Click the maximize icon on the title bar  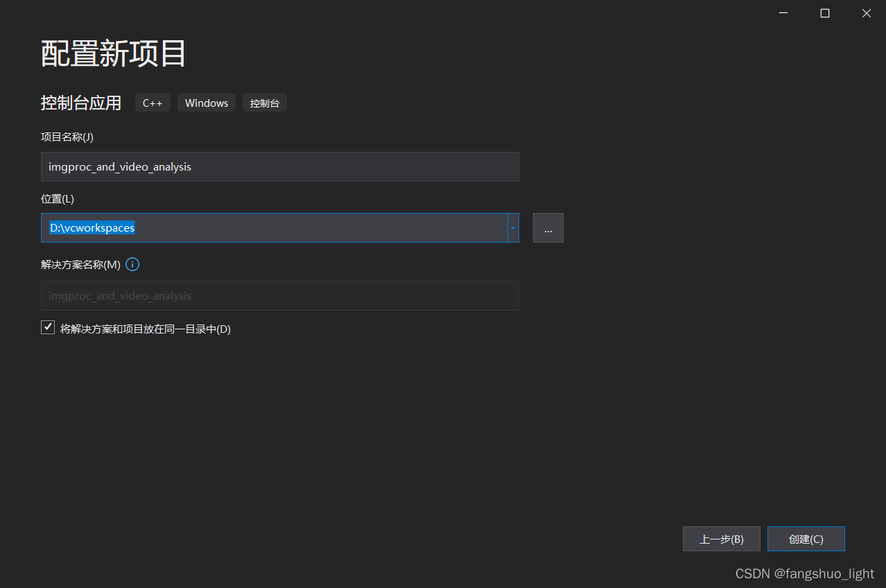click(x=824, y=12)
